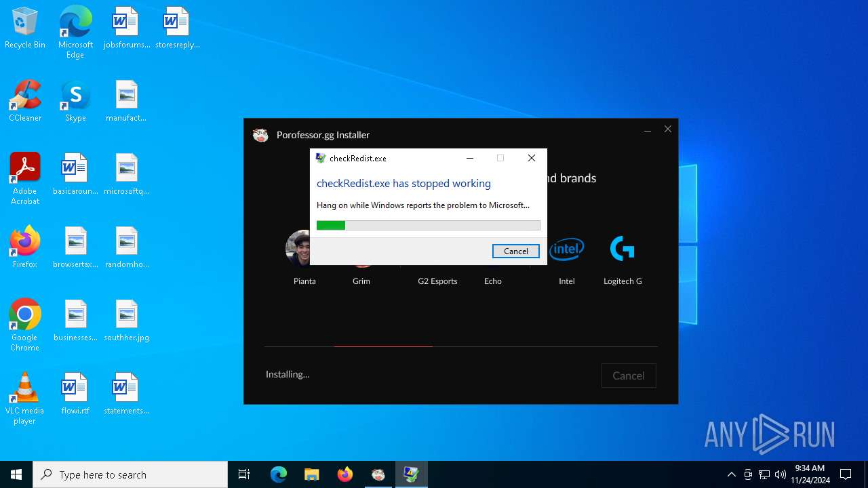Screen dimensions: 868x488
Task: Click the Porofessor.gg installer red progress bar
Action: tap(383, 346)
